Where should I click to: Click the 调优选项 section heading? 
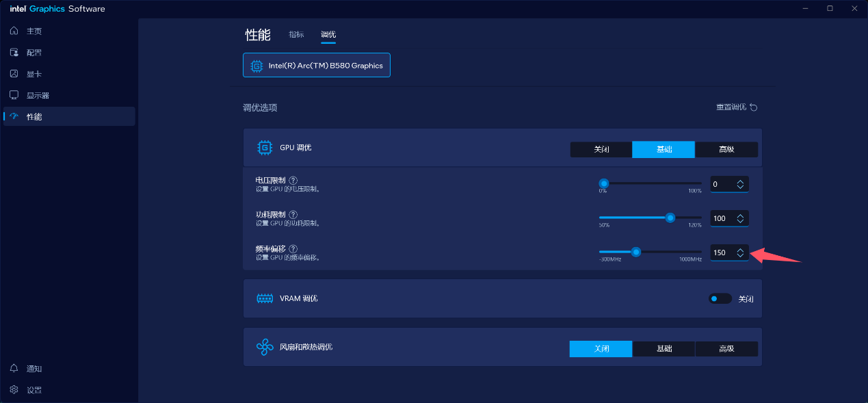[260, 107]
